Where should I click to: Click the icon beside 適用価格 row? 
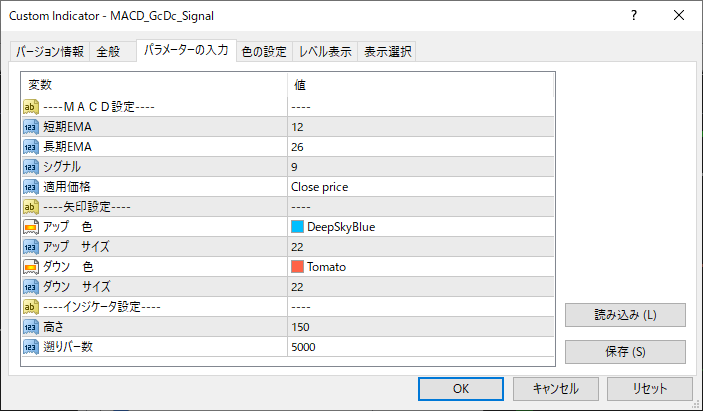click(x=30, y=187)
